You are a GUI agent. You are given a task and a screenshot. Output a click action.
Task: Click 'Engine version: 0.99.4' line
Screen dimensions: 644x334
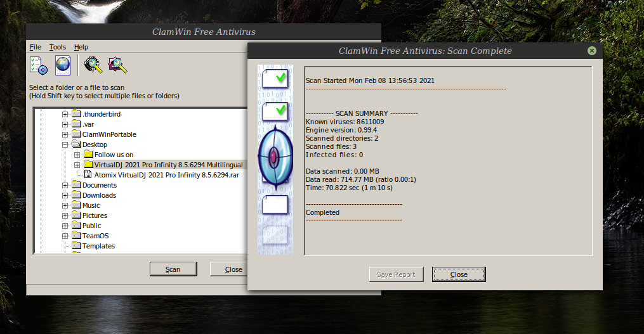(341, 130)
